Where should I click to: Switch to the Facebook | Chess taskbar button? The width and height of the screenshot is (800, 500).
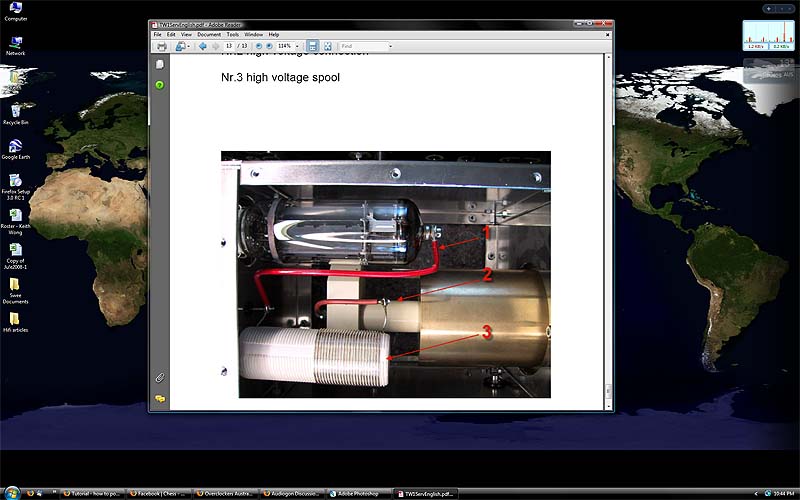159,493
